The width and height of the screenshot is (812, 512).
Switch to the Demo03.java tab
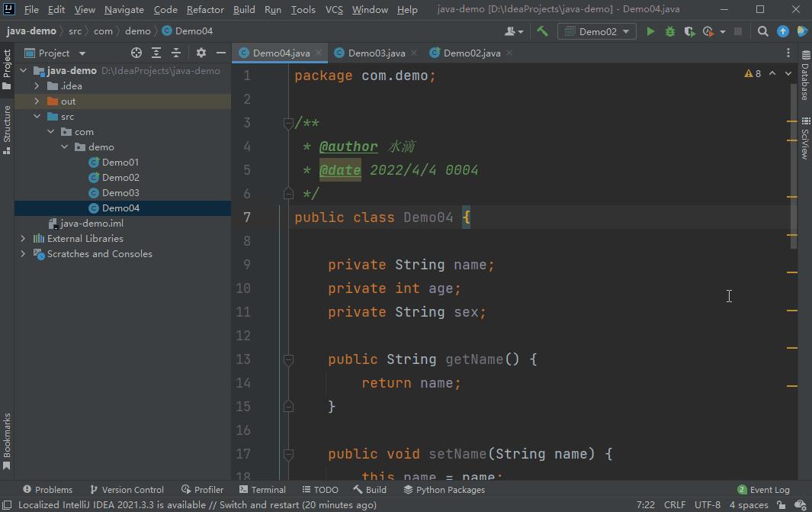click(x=378, y=53)
